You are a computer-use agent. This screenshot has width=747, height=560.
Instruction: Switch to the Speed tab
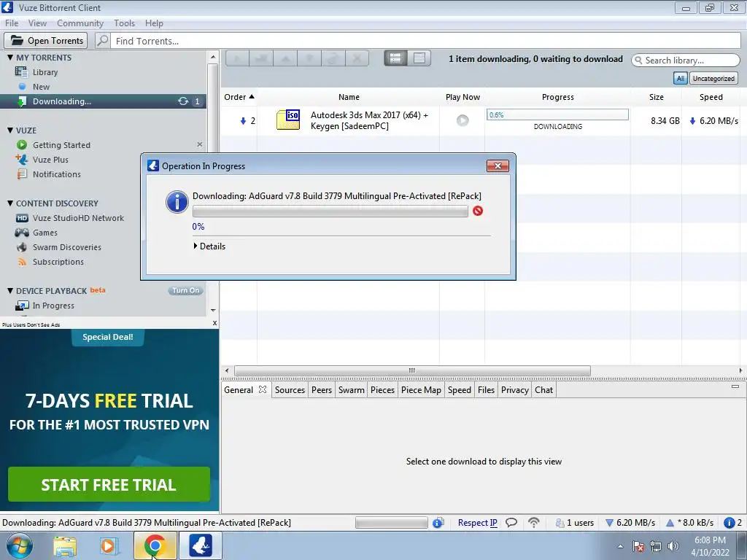coord(460,390)
